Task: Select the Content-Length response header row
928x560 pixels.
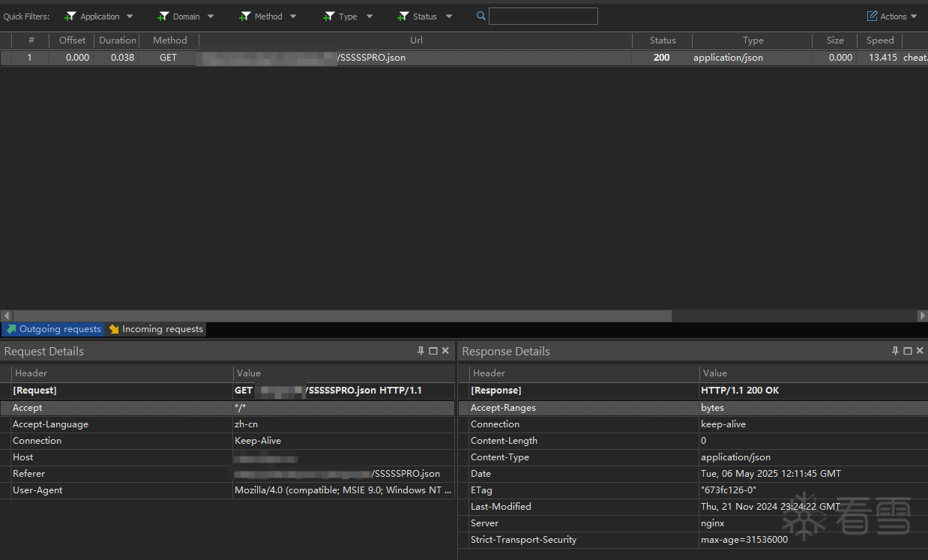Action: tap(693, 441)
